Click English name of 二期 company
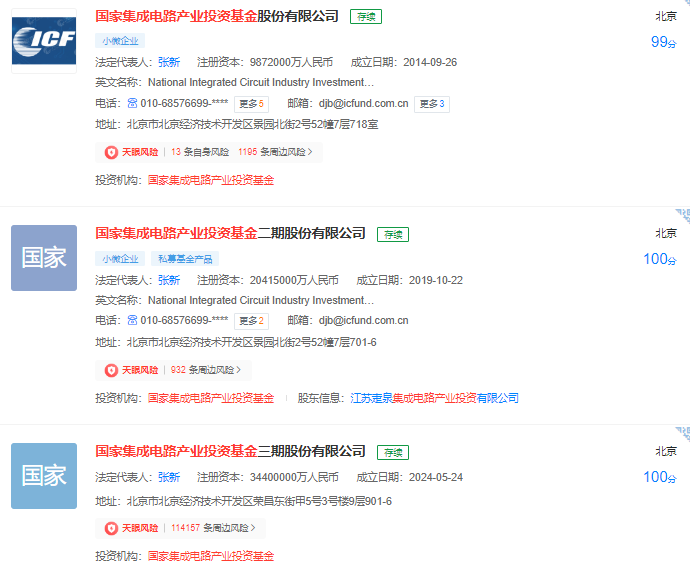 [261, 300]
